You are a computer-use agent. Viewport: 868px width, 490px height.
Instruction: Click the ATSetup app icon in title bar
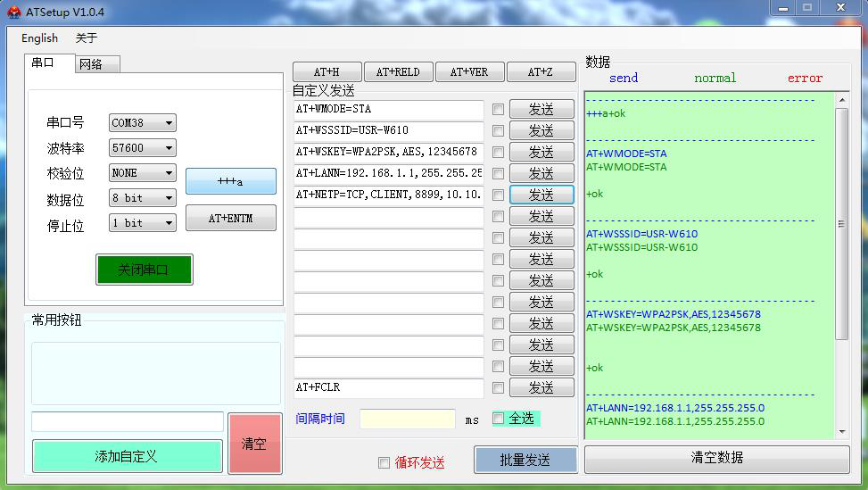(x=13, y=12)
